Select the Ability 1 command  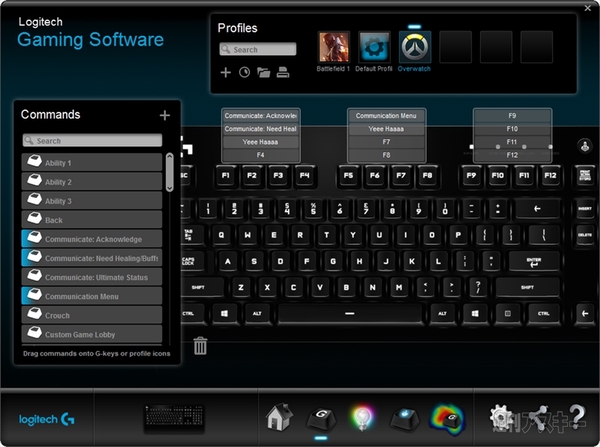click(x=92, y=162)
